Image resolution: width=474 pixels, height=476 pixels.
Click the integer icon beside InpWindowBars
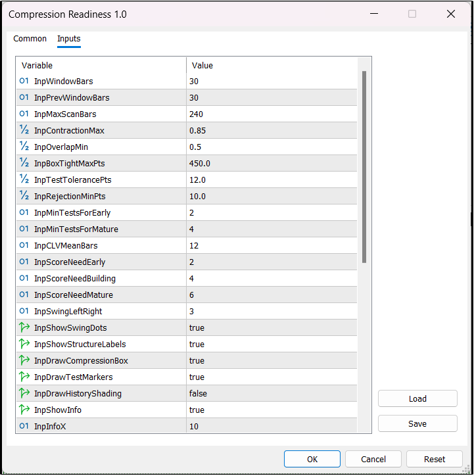pos(24,82)
